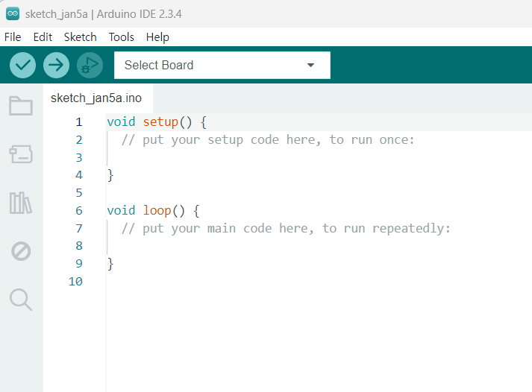Click the Arduino logo in title bar
The width and height of the screenshot is (532, 392).
click(x=13, y=13)
